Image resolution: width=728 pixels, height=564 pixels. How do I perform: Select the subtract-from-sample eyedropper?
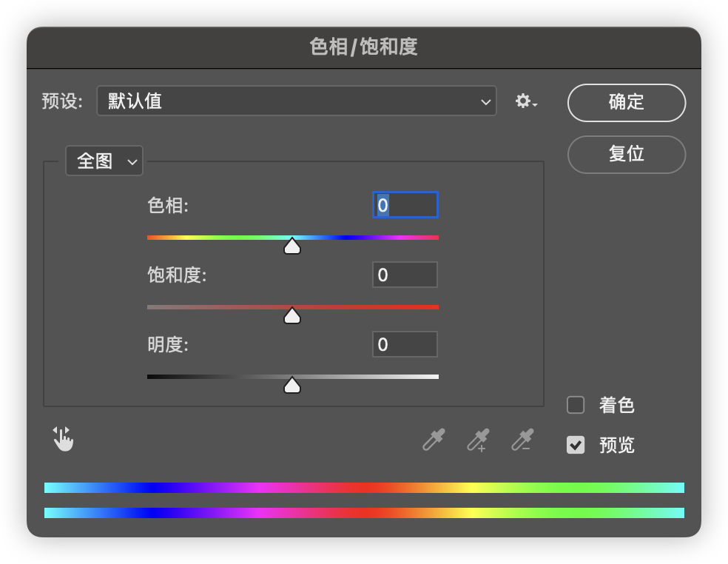click(522, 440)
